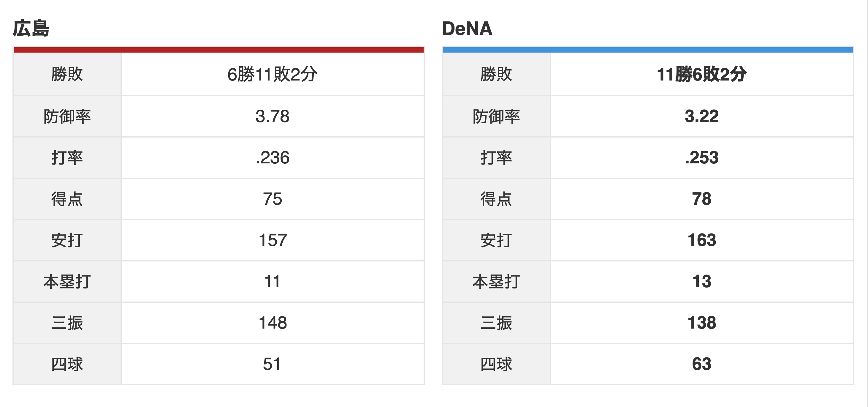Select Hiroshima's 三振 value 148
Screen dimensions: 868x407
pyautogui.click(x=272, y=323)
